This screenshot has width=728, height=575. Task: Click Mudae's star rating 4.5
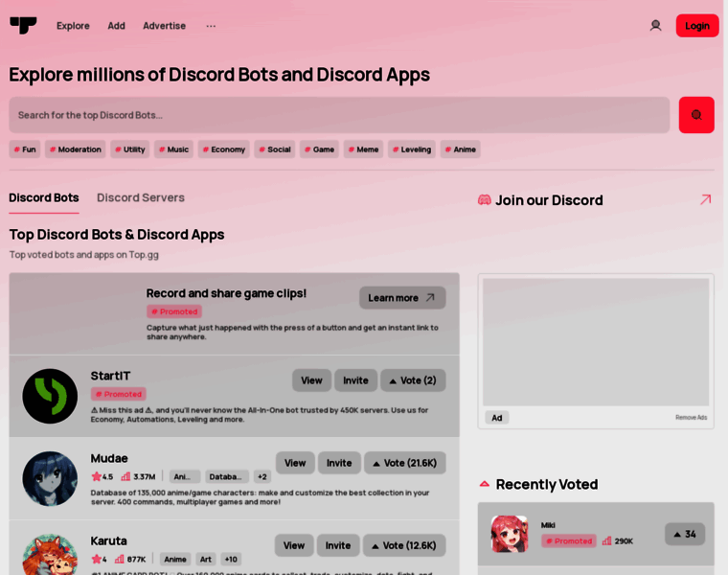pos(102,476)
